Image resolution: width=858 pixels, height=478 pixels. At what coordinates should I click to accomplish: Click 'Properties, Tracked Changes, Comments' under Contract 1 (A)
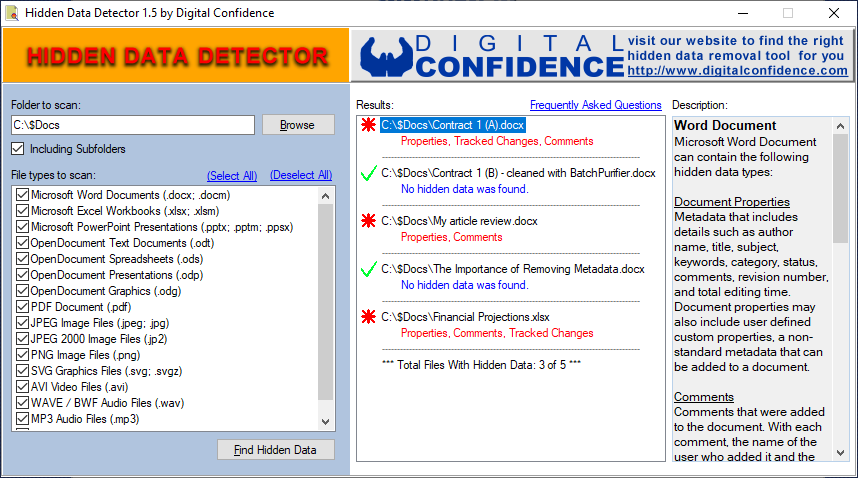497,141
